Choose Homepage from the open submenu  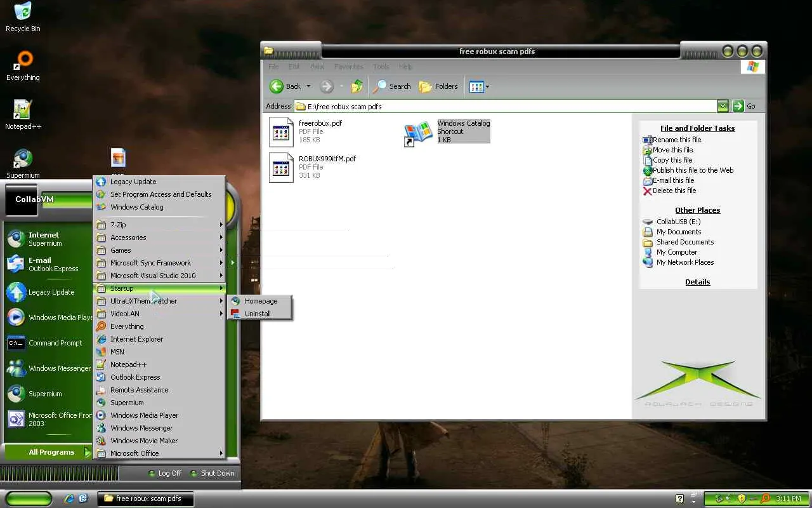(260, 301)
